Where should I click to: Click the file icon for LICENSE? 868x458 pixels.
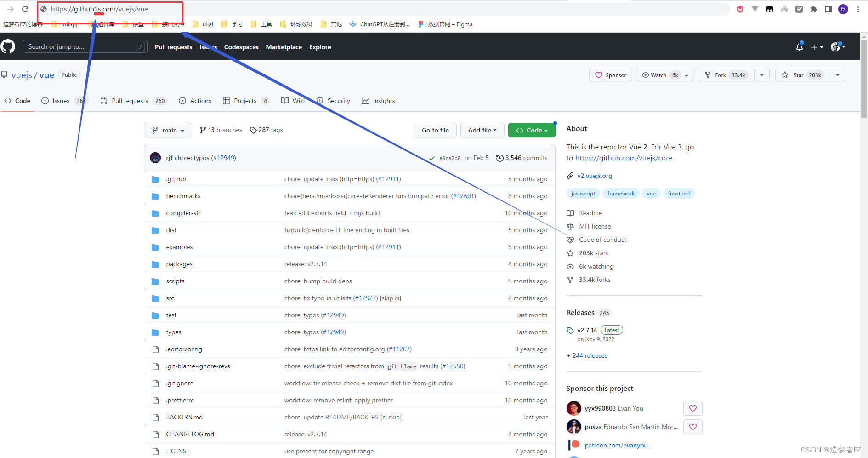[x=155, y=451]
